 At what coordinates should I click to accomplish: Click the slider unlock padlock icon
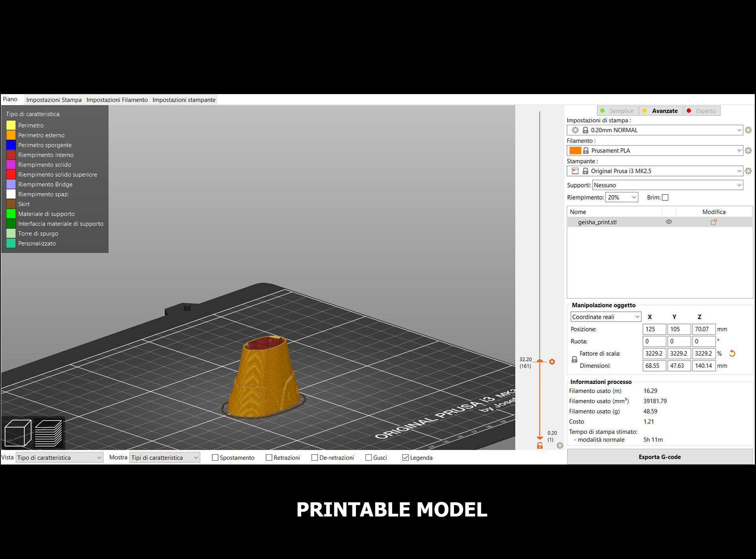pos(540,446)
